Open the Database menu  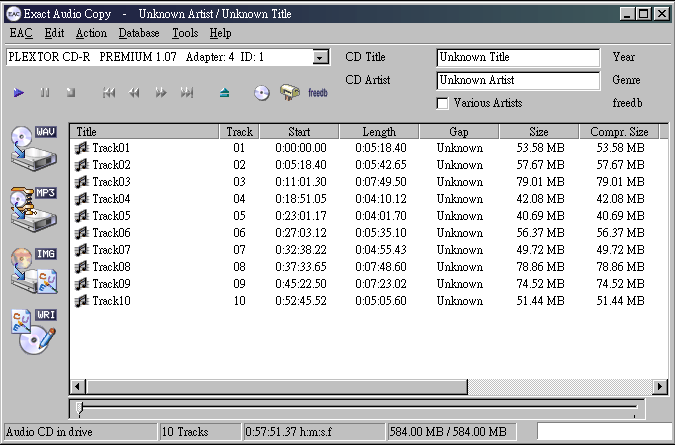tap(138, 33)
